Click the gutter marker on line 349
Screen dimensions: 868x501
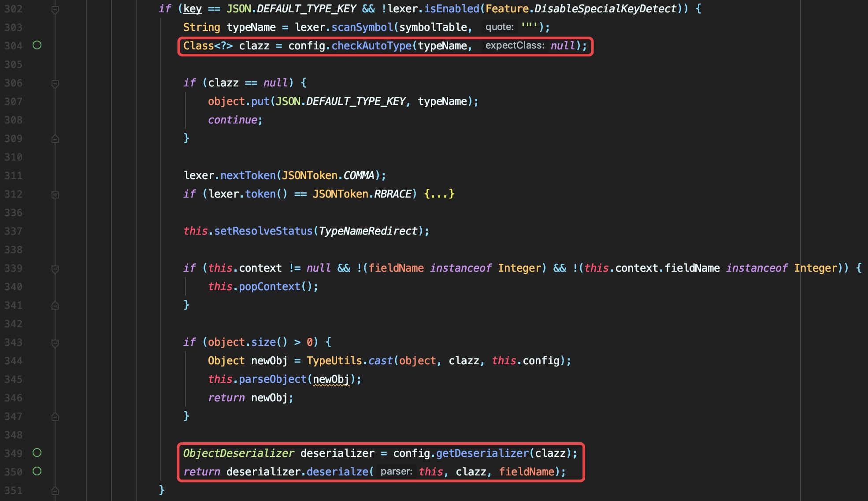pos(37,453)
